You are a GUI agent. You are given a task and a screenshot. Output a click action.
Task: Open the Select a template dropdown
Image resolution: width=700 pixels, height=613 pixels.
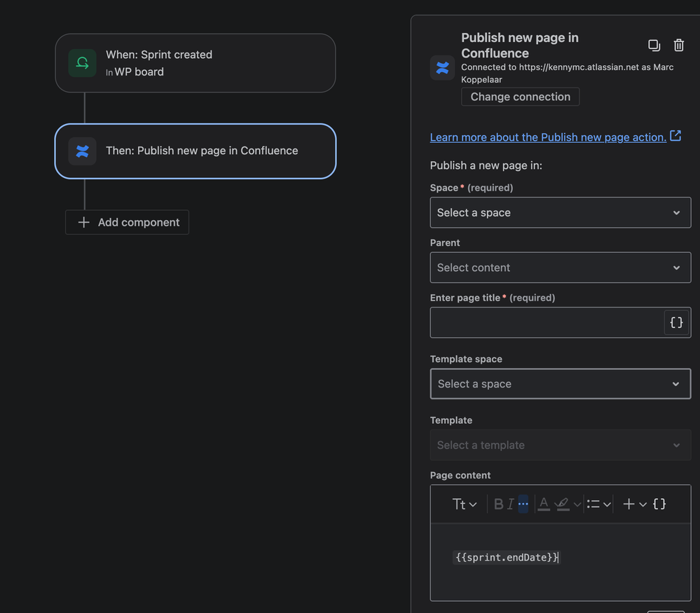(x=561, y=445)
